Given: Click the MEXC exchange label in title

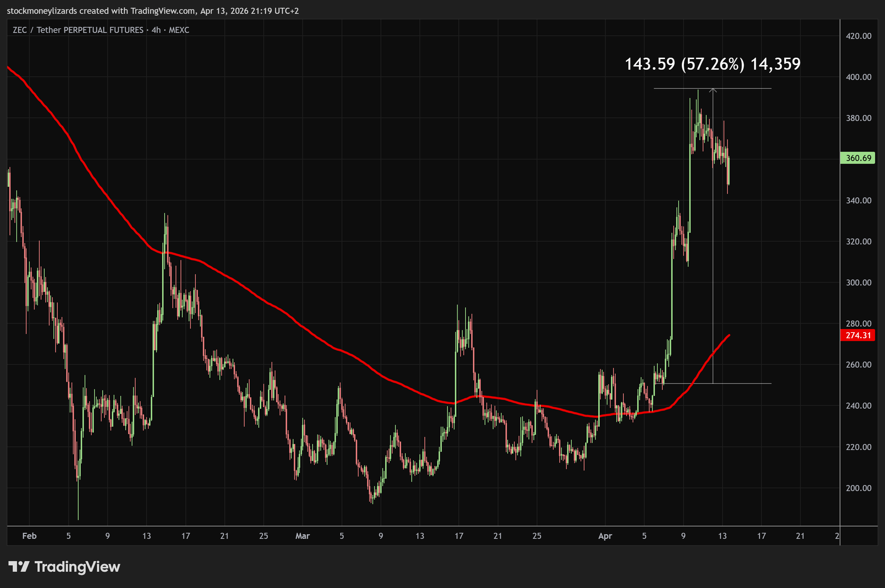Looking at the screenshot, I should [179, 30].
